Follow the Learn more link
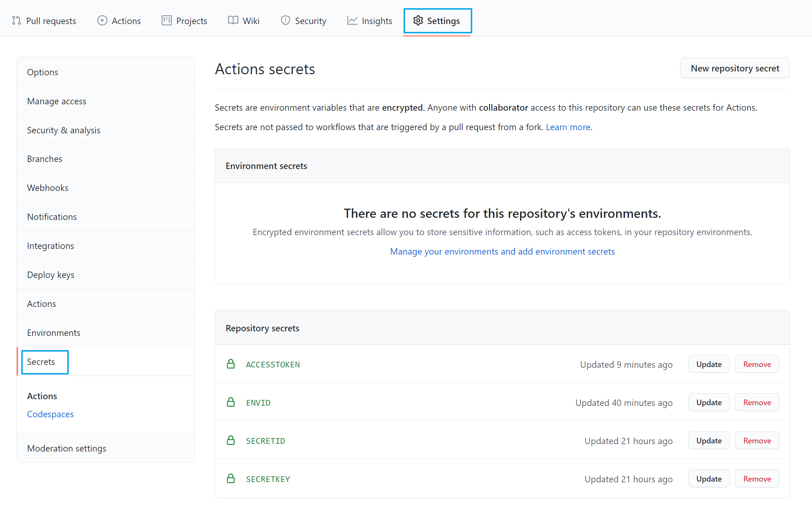Image resolution: width=812 pixels, height=512 pixels. tap(568, 127)
